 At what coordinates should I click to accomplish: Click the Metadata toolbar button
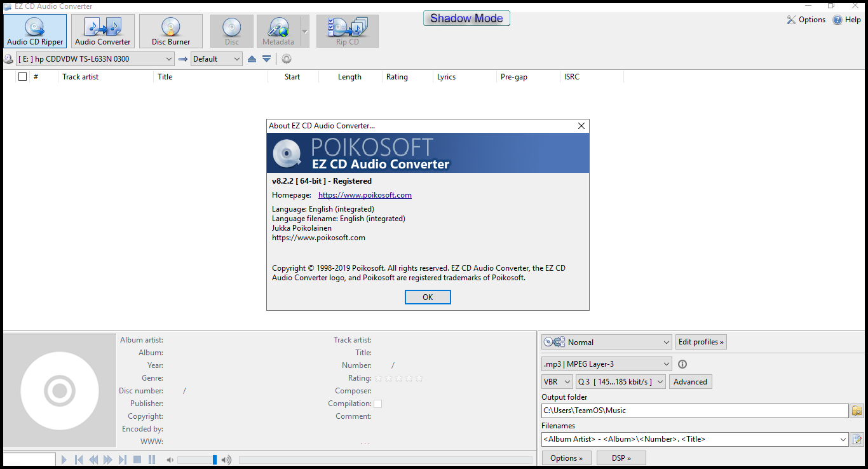click(278, 31)
